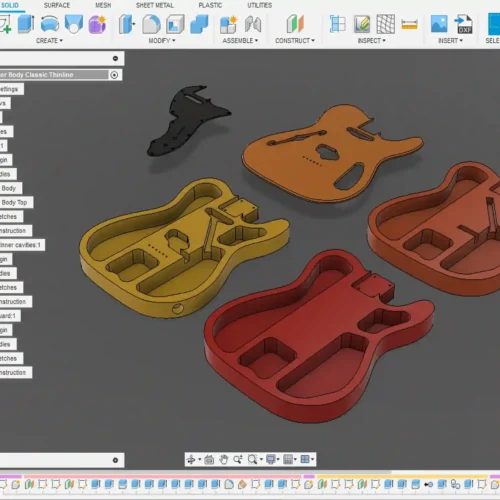The height and width of the screenshot is (500, 500).
Task: Open the mesh-grid analysis icon in Inspect
Action: click(x=386, y=24)
